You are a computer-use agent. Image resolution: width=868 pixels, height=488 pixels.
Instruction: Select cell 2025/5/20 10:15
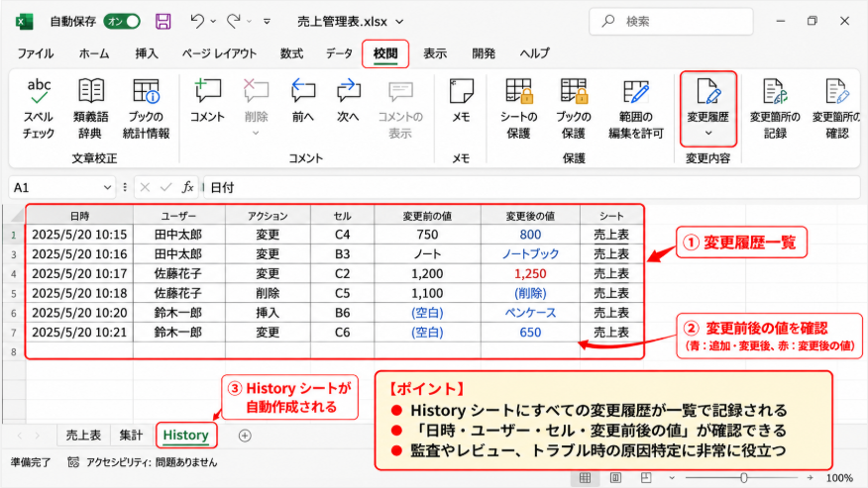click(x=79, y=235)
